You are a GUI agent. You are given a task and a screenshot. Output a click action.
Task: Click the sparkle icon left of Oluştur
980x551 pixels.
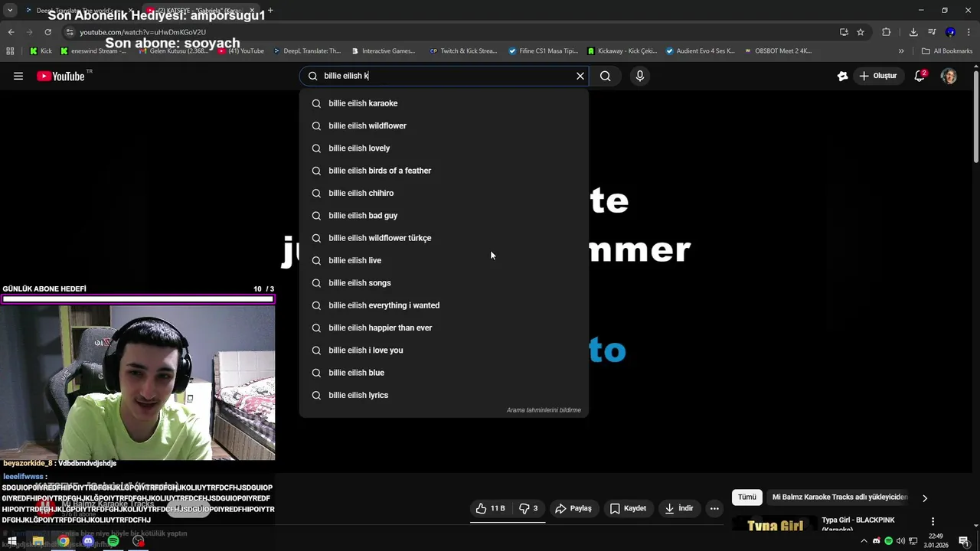tap(842, 76)
